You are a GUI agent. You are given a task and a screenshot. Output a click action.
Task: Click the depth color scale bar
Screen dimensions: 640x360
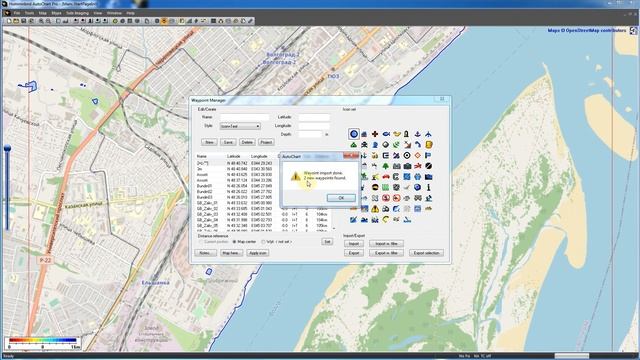[43, 340]
